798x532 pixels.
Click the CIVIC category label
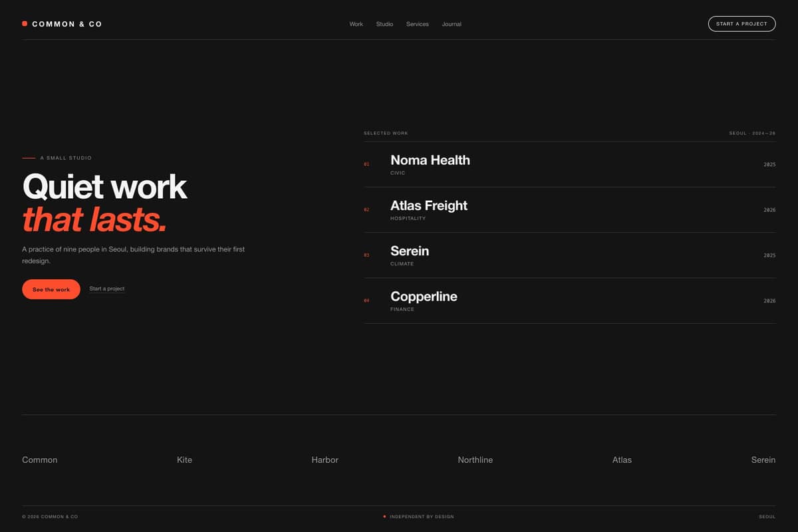click(x=398, y=173)
